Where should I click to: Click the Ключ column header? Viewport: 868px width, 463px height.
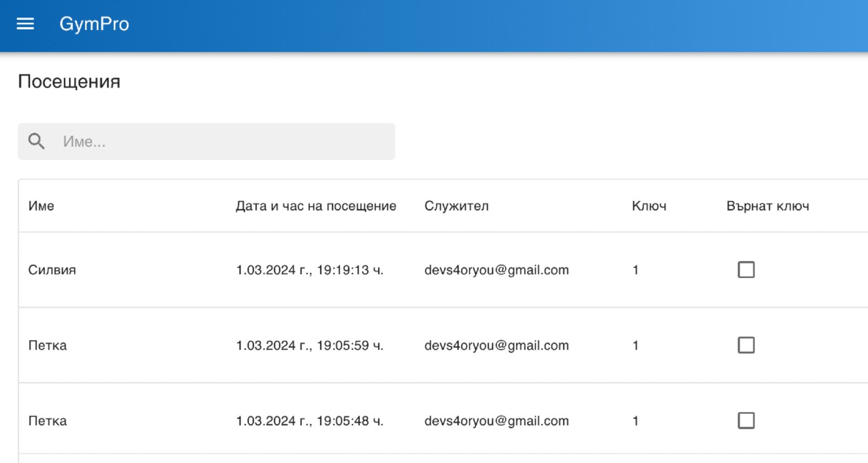coord(649,206)
